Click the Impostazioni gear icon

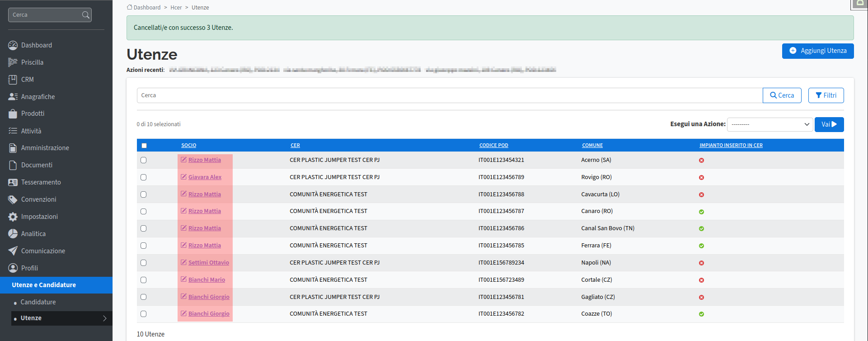click(13, 217)
